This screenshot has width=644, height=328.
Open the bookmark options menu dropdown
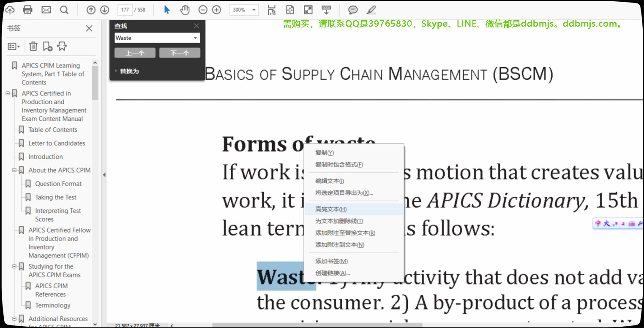point(14,46)
